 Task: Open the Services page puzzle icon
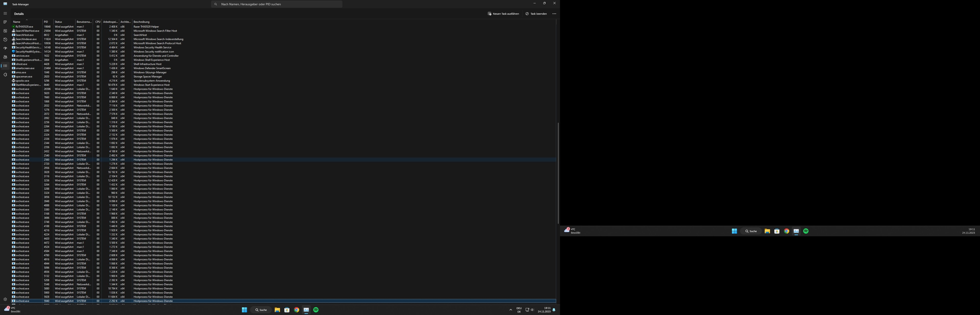click(x=5, y=74)
